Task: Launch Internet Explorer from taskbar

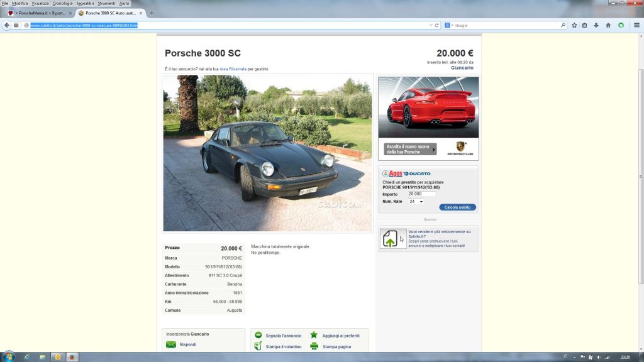Action: (27, 357)
